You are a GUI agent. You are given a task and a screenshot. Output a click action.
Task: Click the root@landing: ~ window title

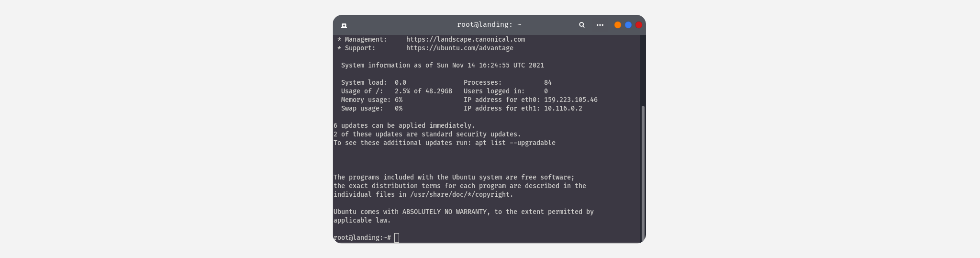point(489,25)
